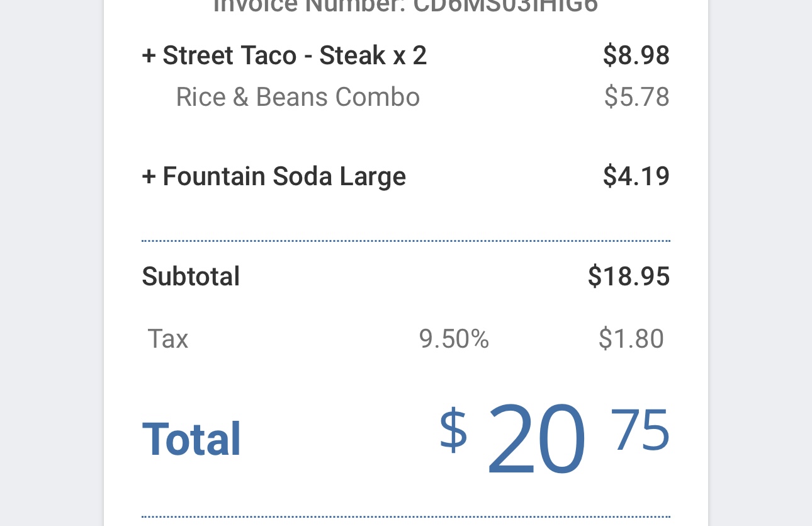Click the $4.19 soda price
Screen dimensions: 812x526
(636, 176)
